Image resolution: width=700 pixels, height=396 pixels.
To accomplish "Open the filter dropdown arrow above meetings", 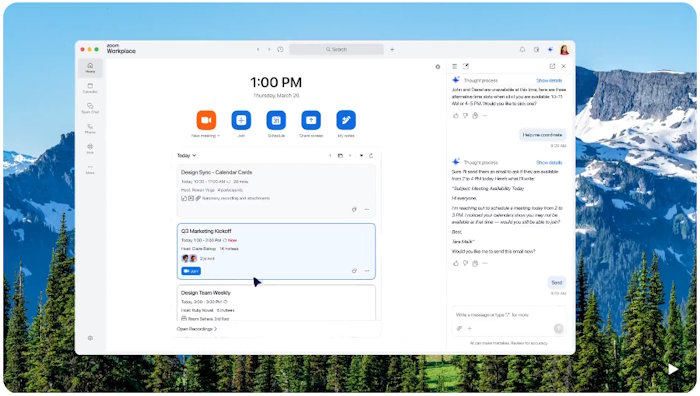I will [x=361, y=156].
